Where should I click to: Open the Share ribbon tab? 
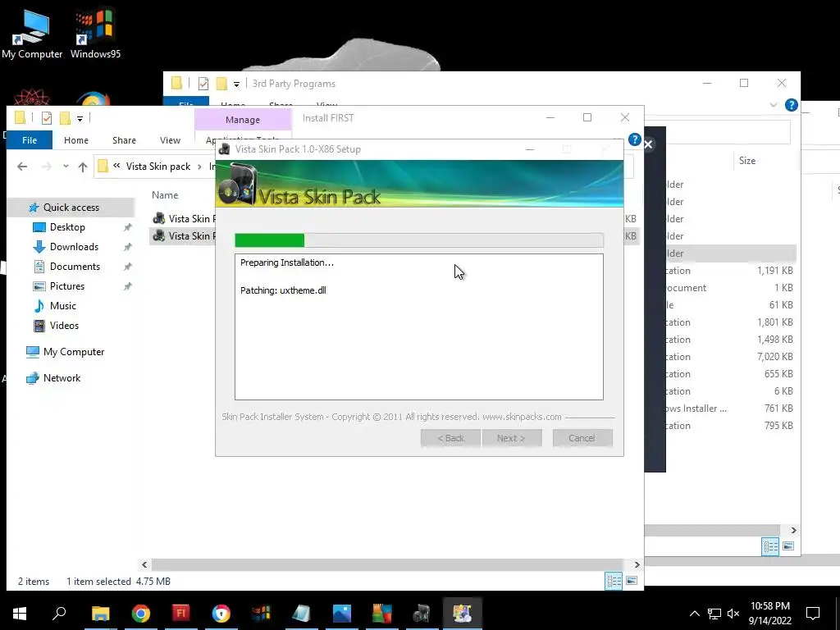pos(124,140)
